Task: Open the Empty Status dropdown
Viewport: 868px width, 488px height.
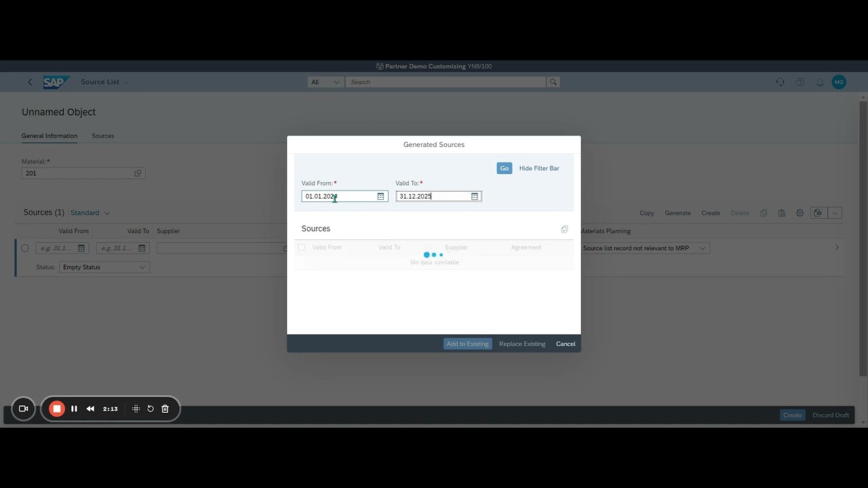Action: (104, 267)
